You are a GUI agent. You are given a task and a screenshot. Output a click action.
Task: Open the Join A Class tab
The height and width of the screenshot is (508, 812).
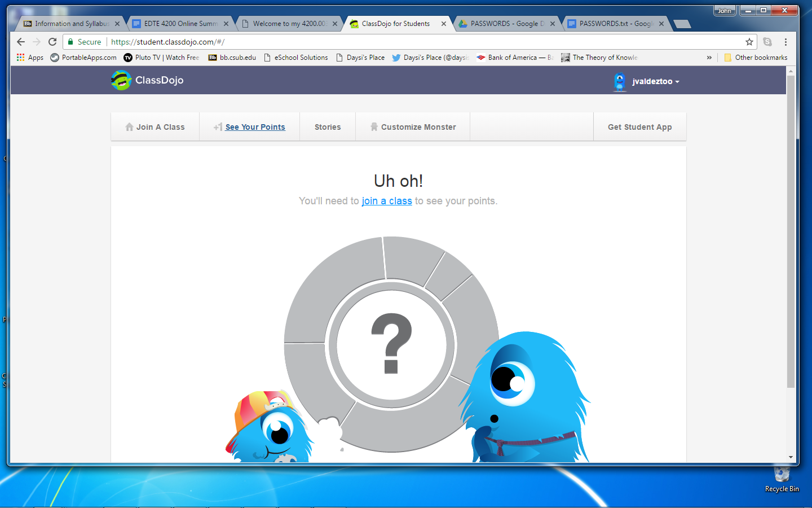click(155, 127)
